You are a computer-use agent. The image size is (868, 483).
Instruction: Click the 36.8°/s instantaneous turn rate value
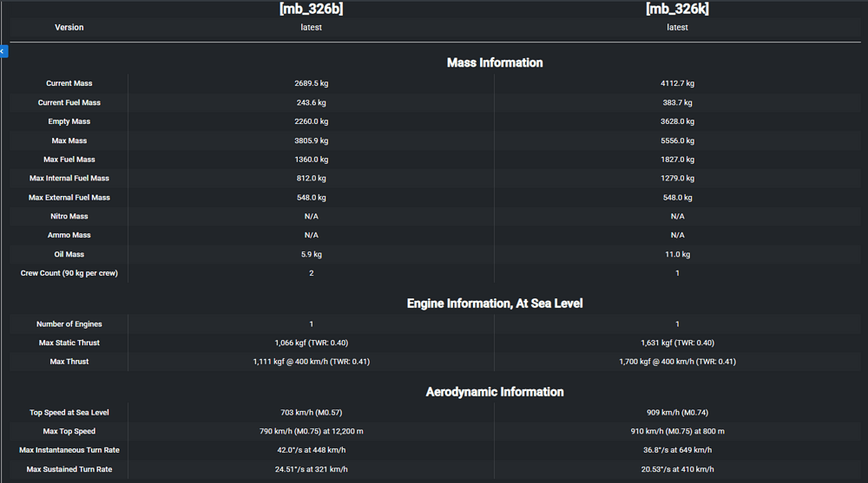tap(677, 451)
